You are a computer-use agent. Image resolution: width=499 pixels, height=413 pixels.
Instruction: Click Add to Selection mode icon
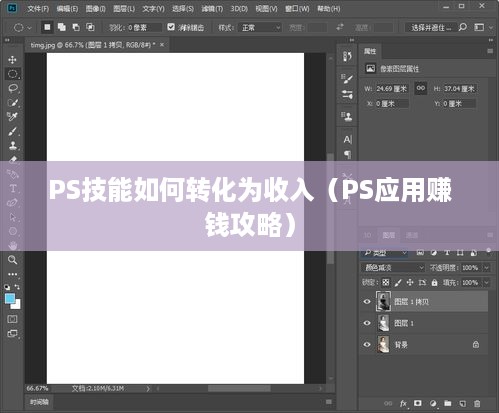point(62,27)
